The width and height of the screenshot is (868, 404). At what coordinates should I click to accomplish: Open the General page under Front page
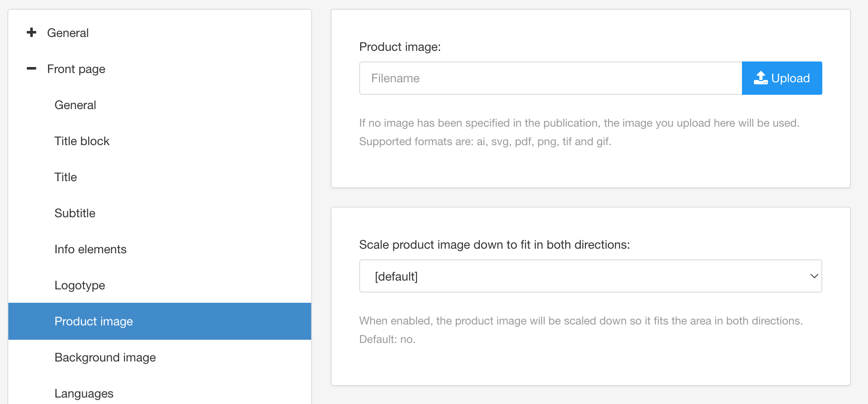click(x=75, y=105)
